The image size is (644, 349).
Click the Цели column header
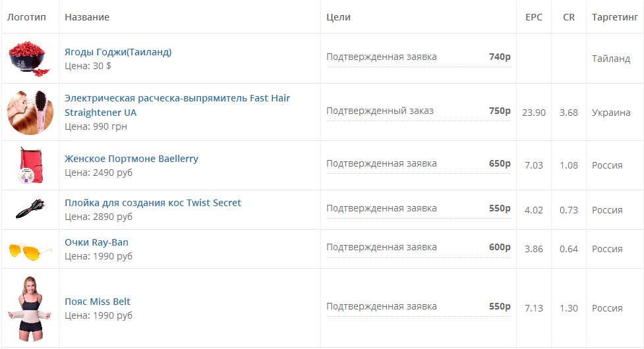tap(338, 17)
